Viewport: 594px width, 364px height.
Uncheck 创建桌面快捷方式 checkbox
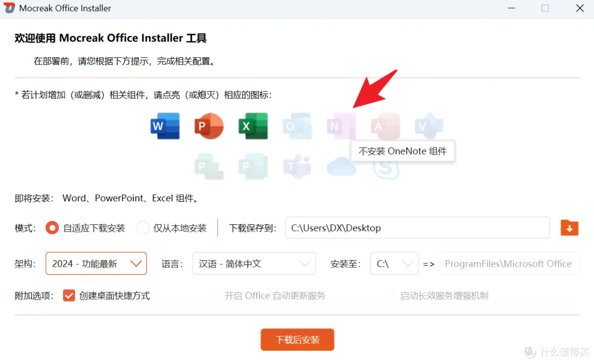(x=69, y=295)
